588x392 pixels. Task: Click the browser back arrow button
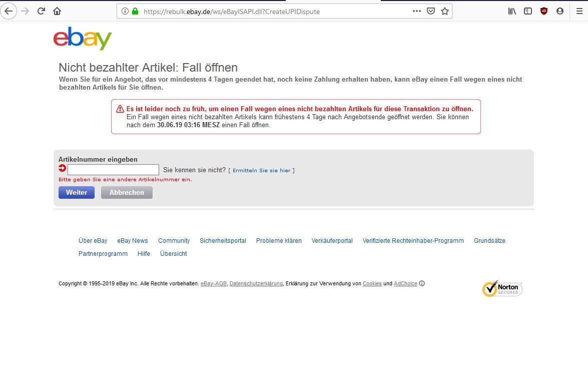(9, 11)
